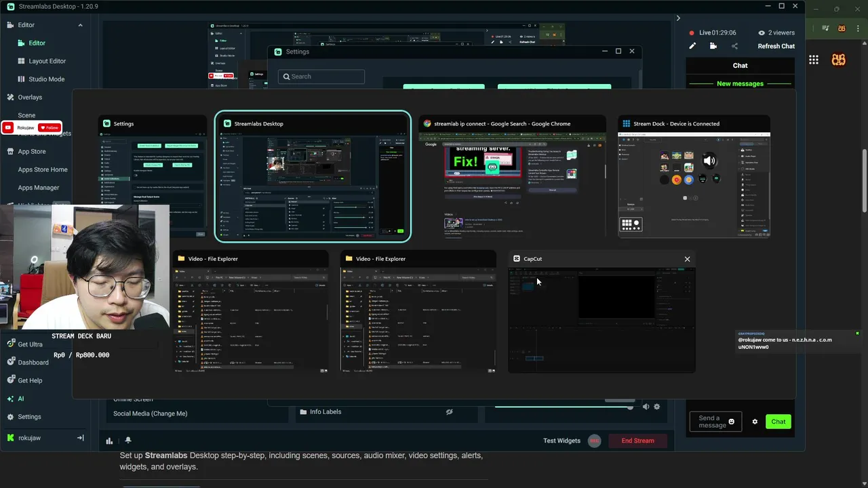Click the End Stream button

coord(637,441)
